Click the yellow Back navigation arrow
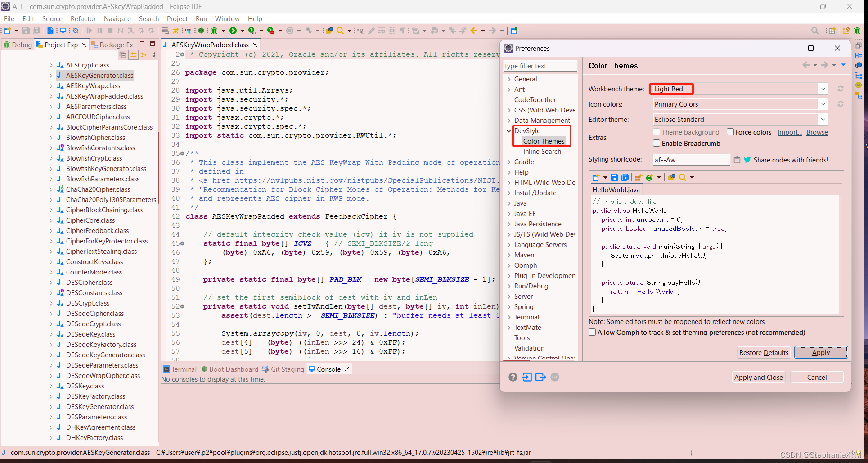The image size is (868, 463). tap(474, 31)
